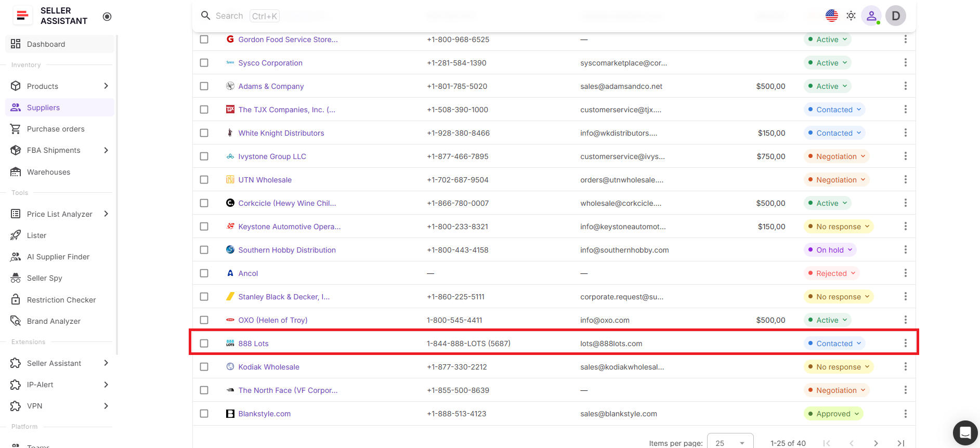Go to next page of suppliers
This screenshot has width=980, height=448.
tap(876, 443)
